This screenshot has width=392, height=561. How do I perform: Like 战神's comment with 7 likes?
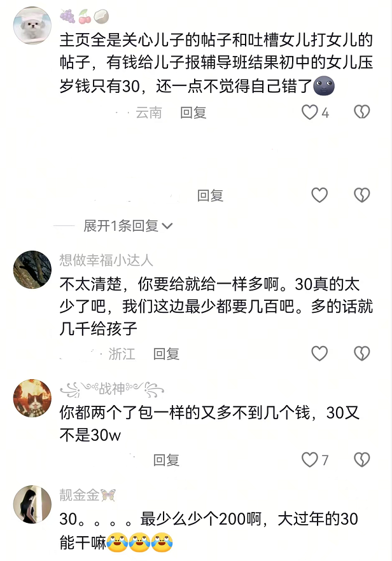[310, 460]
